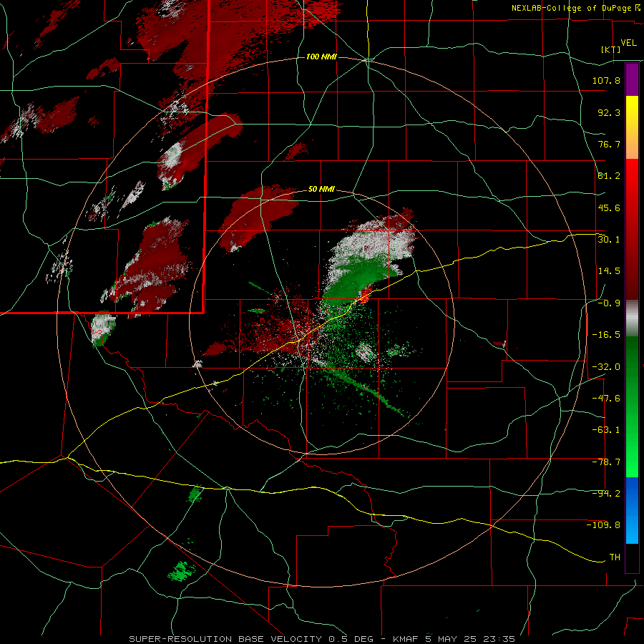The height and width of the screenshot is (644, 644).
Task: Select the 107.8 legend value
Action: [x=606, y=80]
